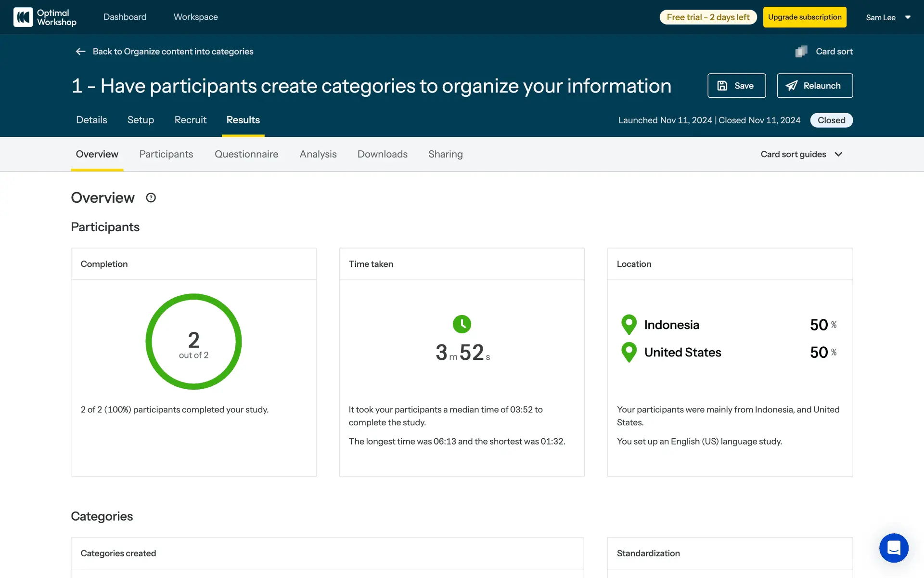The width and height of the screenshot is (924, 578).
Task: Click the green clock icon
Action: pyautogui.click(x=462, y=324)
